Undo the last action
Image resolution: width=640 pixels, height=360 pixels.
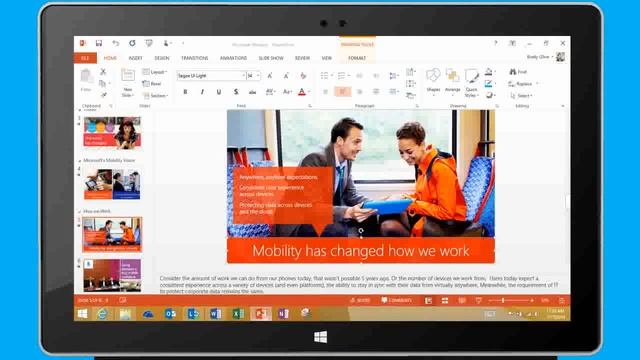(116, 43)
